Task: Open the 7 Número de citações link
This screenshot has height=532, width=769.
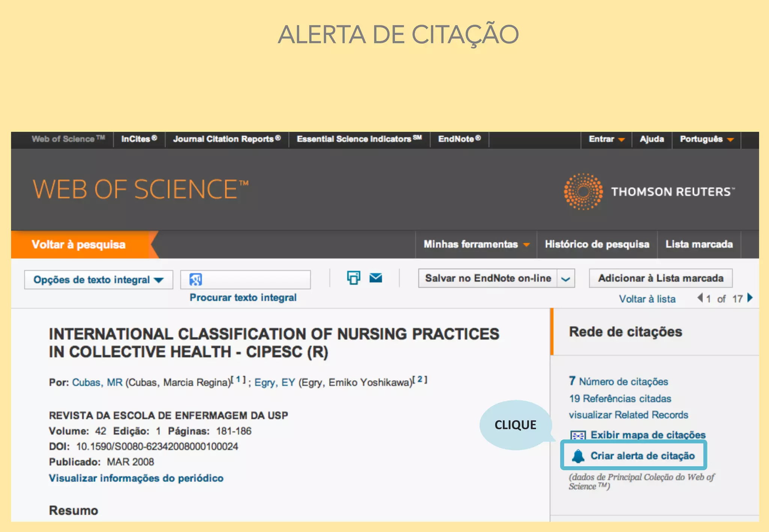Action: point(618,381)
